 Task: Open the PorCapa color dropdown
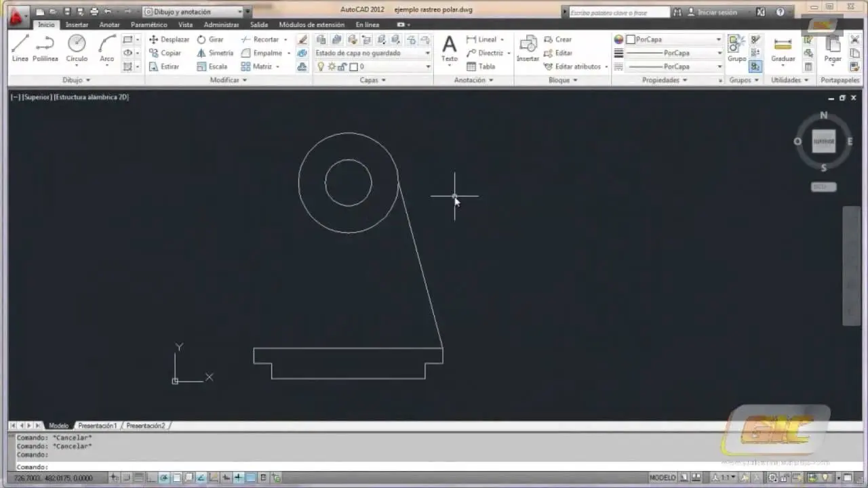(x=674, y=39)
